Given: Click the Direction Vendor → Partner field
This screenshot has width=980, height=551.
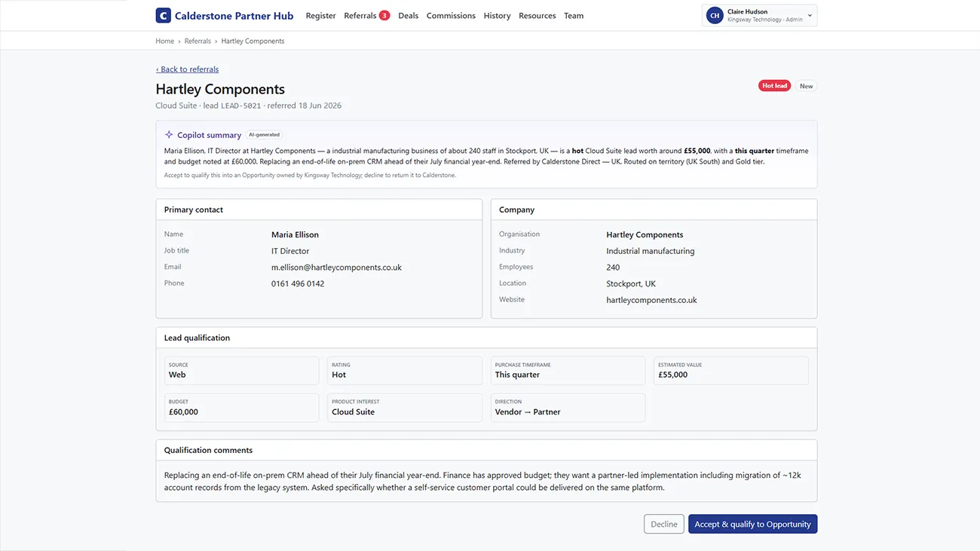Looking at the screenshot, I should tap(568, 408).
